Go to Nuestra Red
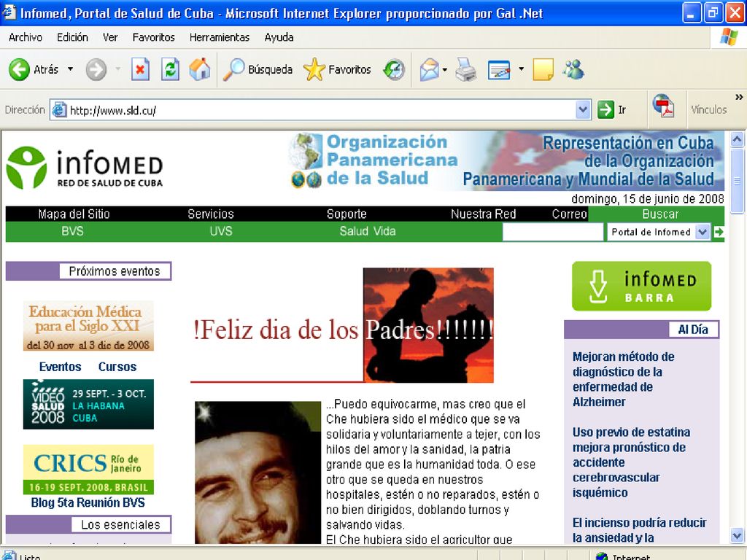Screen dimensions: 747x560 click(x=483, y=214)
